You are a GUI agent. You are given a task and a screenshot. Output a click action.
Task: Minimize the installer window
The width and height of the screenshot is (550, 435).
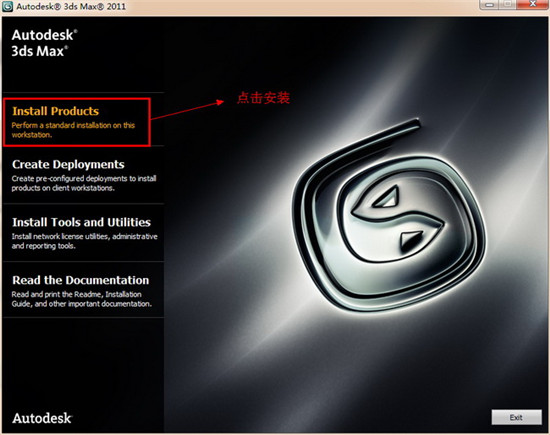click(x=490, y=5)
